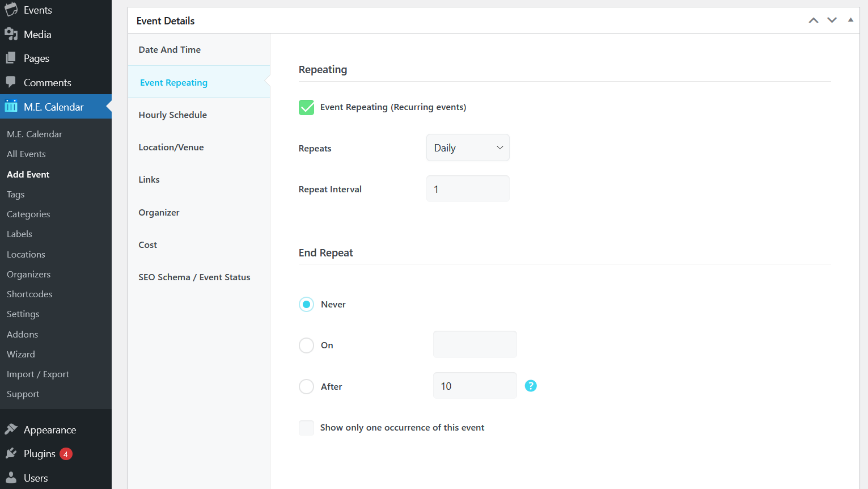868x489 pixels.
Task: Select the Never end repeat option
Action: 306,305
